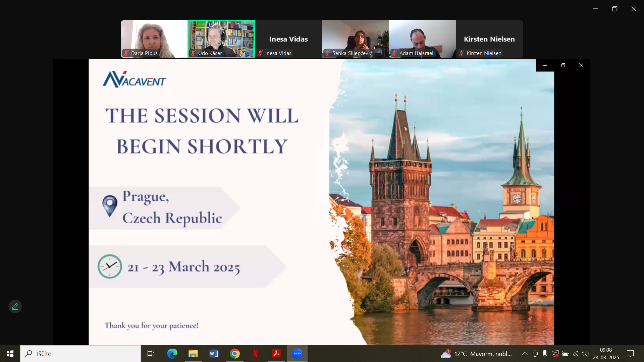Open the clock showing 09:08
This screenshot has height=362, width=644.
[606, 354]
